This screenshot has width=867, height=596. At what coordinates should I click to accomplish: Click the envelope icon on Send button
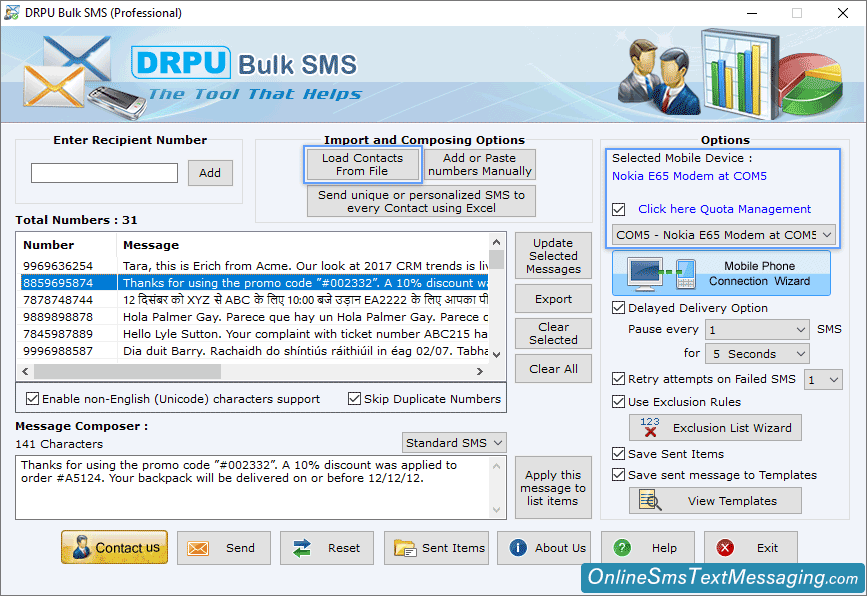pos(197,548)
